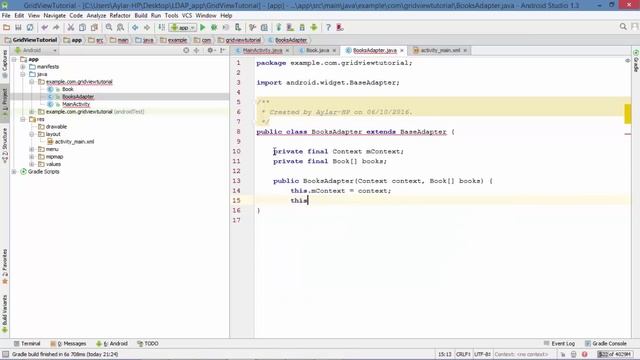The height and width of the screenshot is (360, 640).
Task: Switch to the MainActivity.java tab
Action: [262, 50]
